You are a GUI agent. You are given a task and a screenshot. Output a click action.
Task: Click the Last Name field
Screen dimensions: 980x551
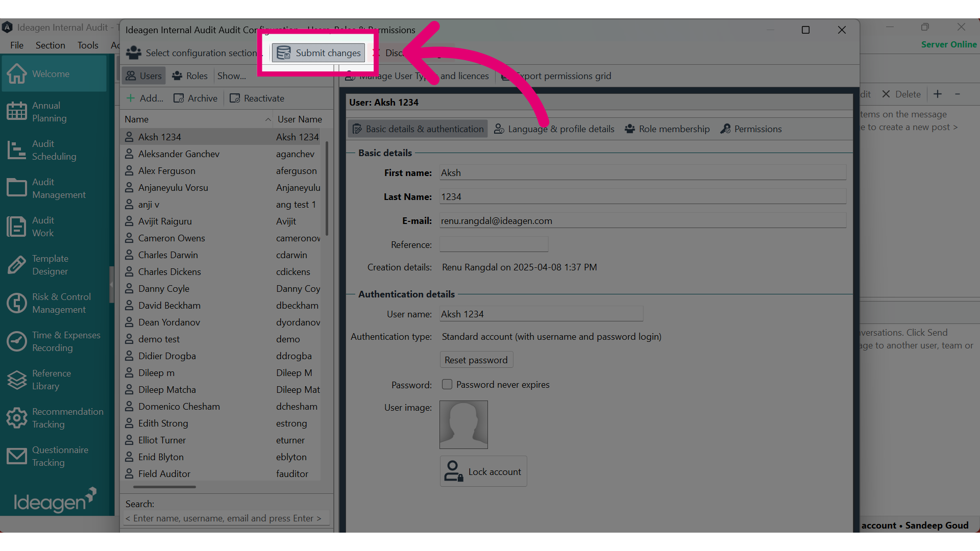coord(643,196)
